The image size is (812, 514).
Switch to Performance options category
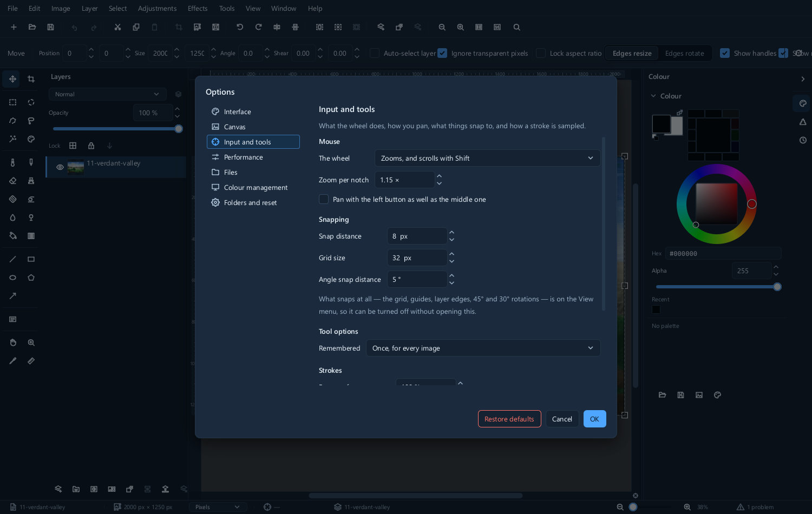pos(253,157)
